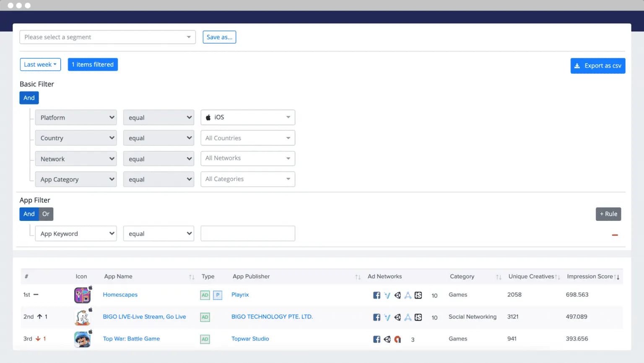This screenshot has width=644, height=363.
Task: Click the Facebook network icon in Top War row
Action: tap(377, 339)
